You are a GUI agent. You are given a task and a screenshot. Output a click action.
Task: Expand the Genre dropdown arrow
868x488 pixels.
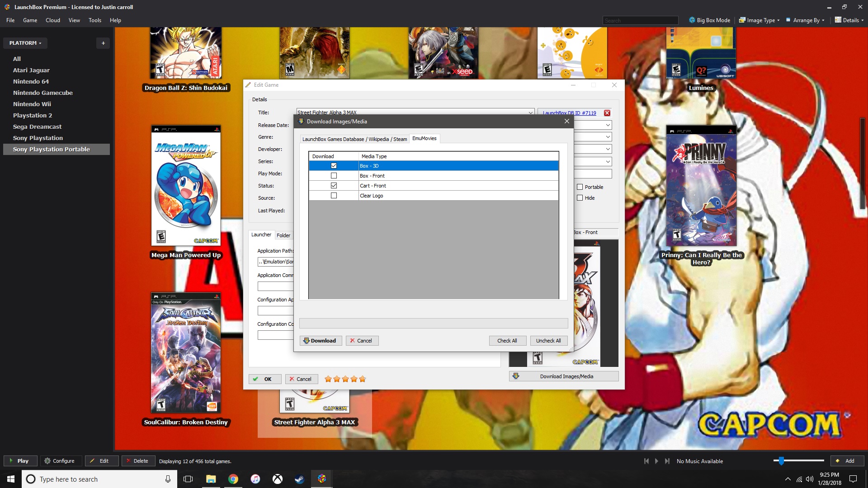(608, 137)
